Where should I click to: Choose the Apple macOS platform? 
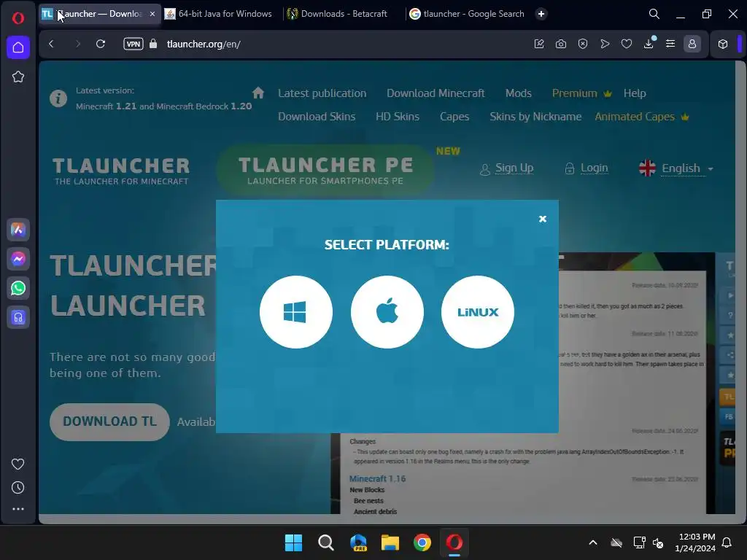coord(387,312)
